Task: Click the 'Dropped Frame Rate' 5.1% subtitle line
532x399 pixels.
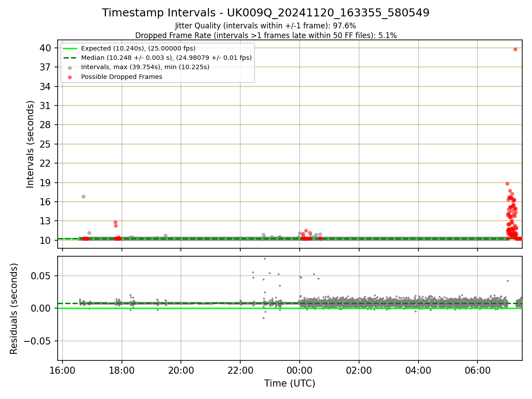Action: pos(266,35)
